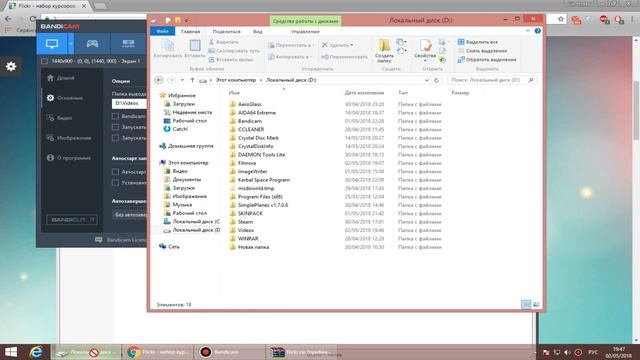
Task: Open the Файл tab in Explorer
Action: 162,31
